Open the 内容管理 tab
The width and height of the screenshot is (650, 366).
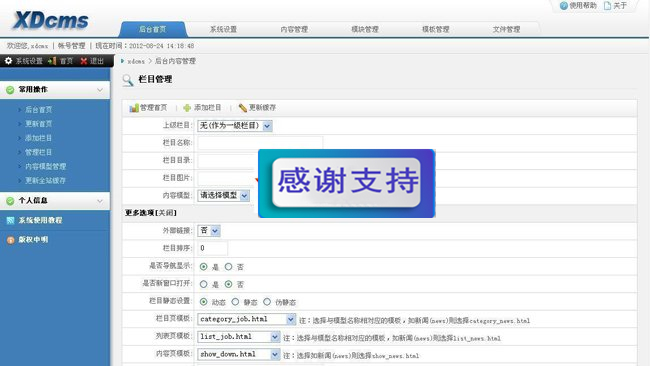click(294, 29)
